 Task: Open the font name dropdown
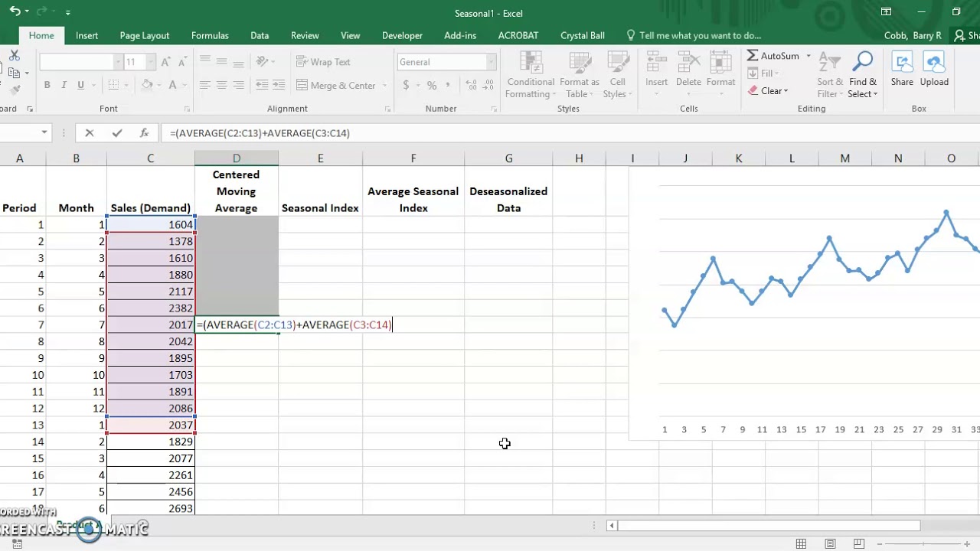[118, 62]
